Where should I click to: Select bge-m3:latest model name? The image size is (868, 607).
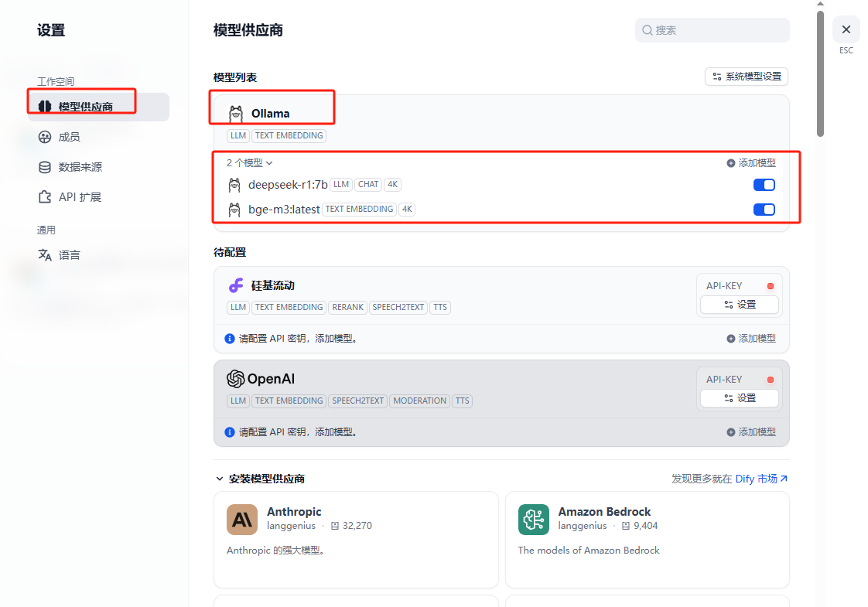284,209
